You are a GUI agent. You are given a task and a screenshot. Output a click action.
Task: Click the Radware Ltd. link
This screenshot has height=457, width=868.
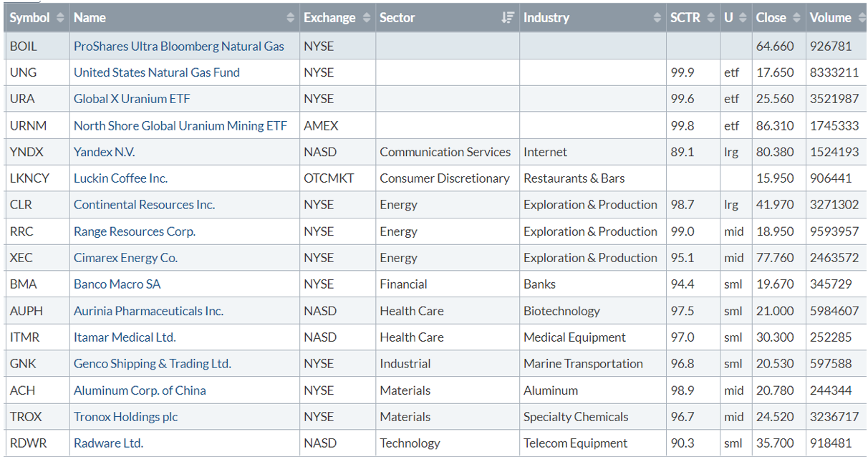[108, 443]
